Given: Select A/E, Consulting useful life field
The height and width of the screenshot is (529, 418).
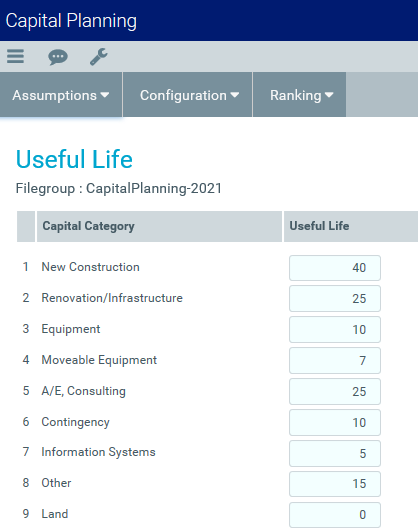Looking at the screenshot, I should click(335, 392).
